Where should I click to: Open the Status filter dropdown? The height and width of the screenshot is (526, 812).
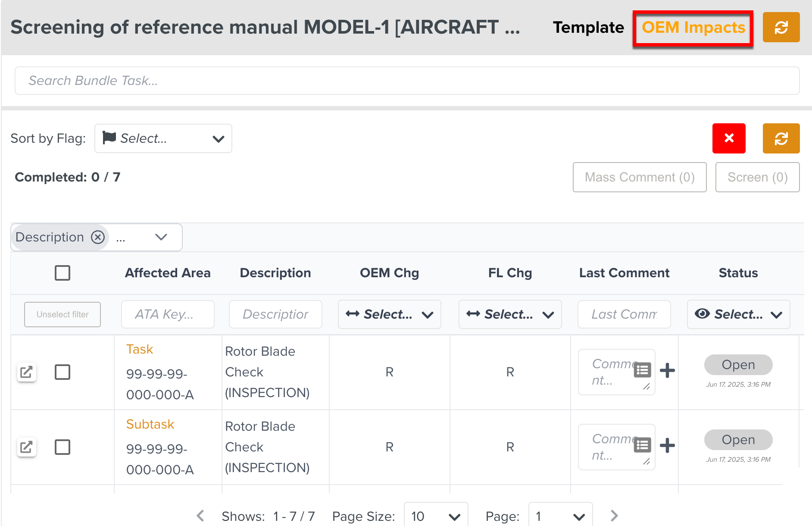[x=738, y=314]
